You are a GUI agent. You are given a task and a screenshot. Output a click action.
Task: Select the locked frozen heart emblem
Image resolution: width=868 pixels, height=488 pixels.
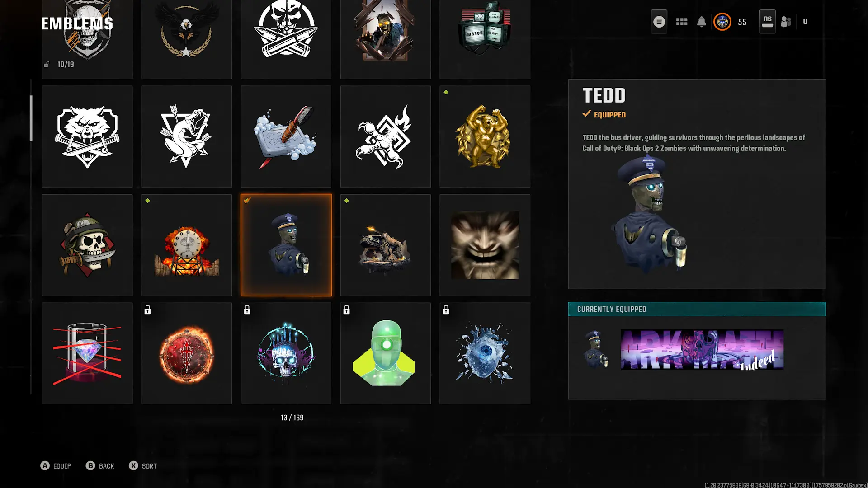(485, 353)
